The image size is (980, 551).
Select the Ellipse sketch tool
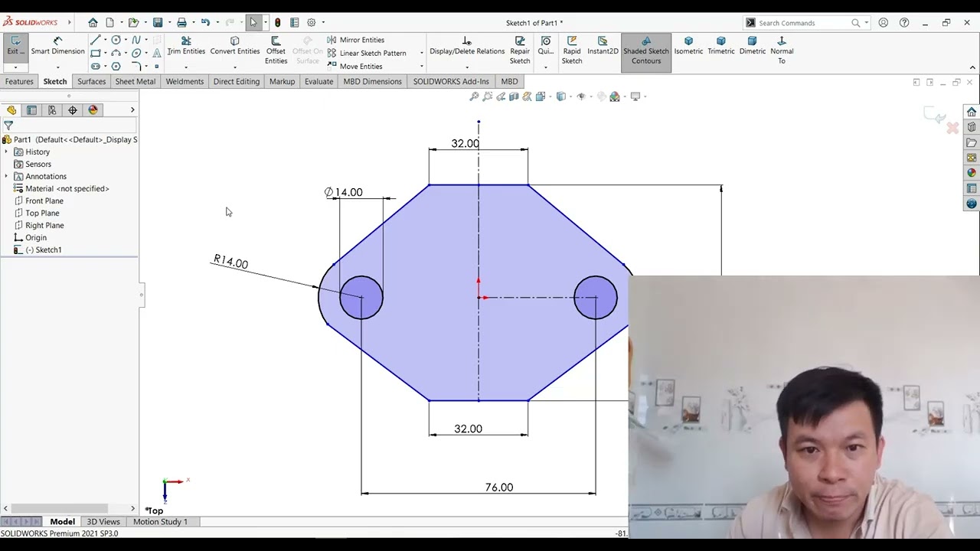[x=136, y=53]
